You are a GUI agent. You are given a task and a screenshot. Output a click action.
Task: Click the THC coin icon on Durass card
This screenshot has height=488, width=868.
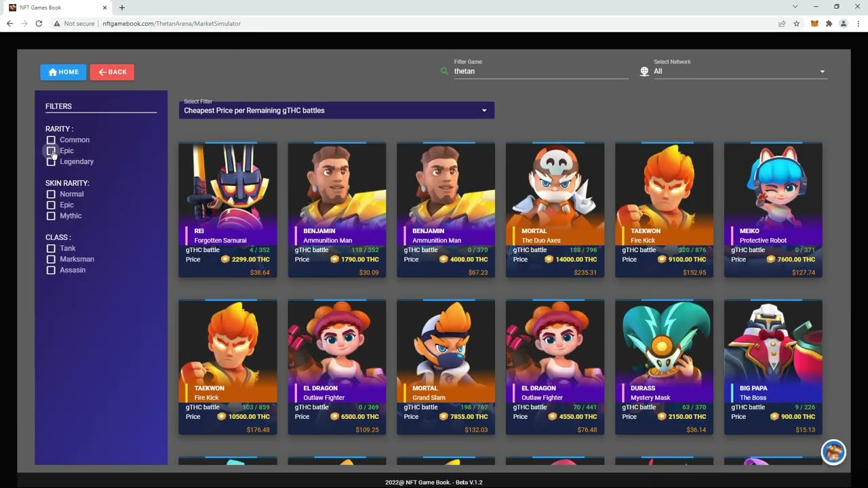pos(662,416)
